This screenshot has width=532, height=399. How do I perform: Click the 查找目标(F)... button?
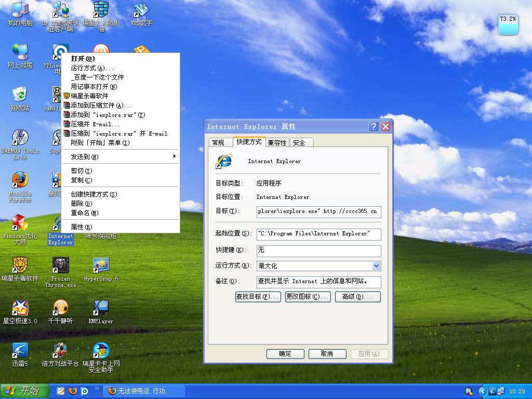coord(258,297)
